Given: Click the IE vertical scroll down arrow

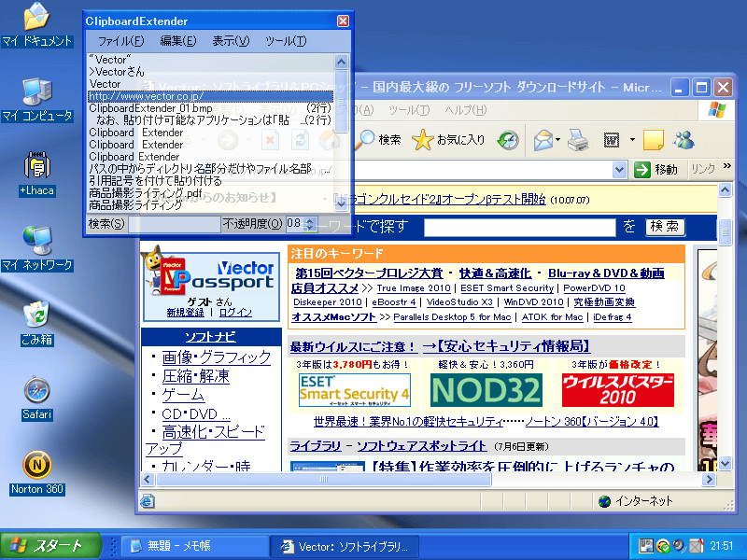Looking at the screenshot, I should point(726,463).
